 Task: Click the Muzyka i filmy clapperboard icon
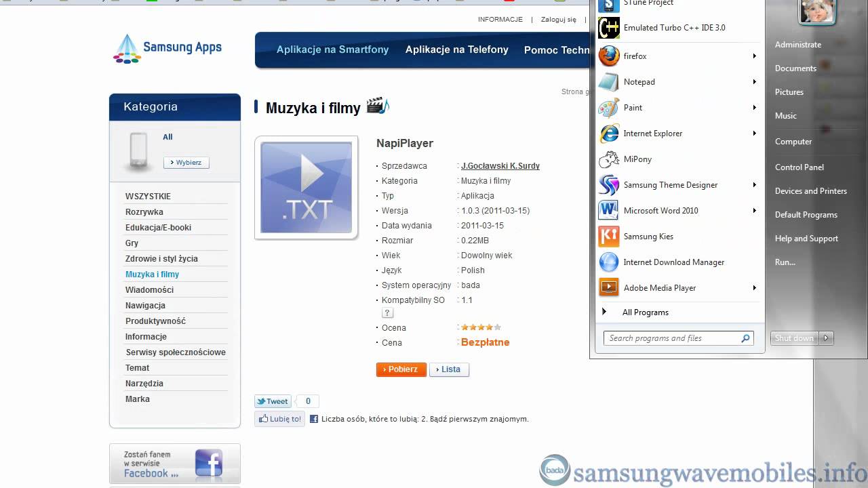[378, 106]
